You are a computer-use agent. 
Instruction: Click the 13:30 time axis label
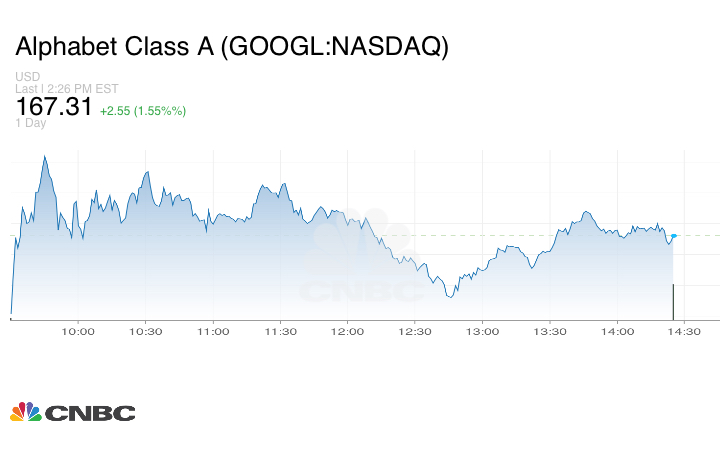tap(550, 332)
